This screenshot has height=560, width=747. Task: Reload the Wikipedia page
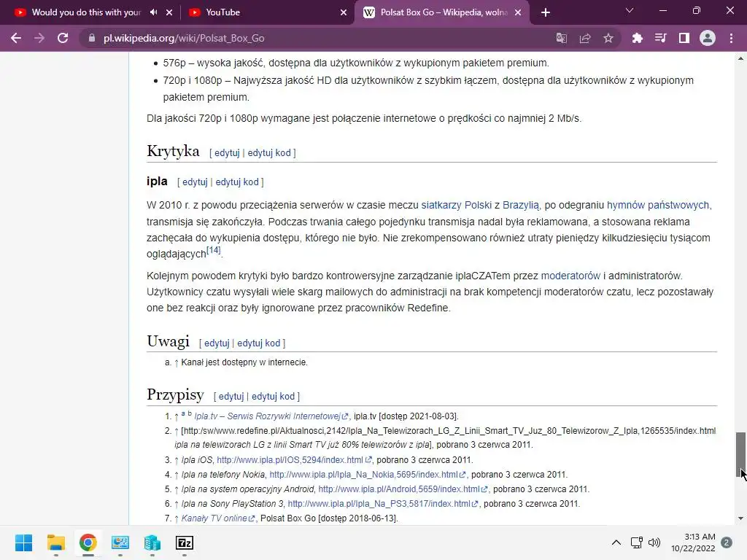click(63, 38)
